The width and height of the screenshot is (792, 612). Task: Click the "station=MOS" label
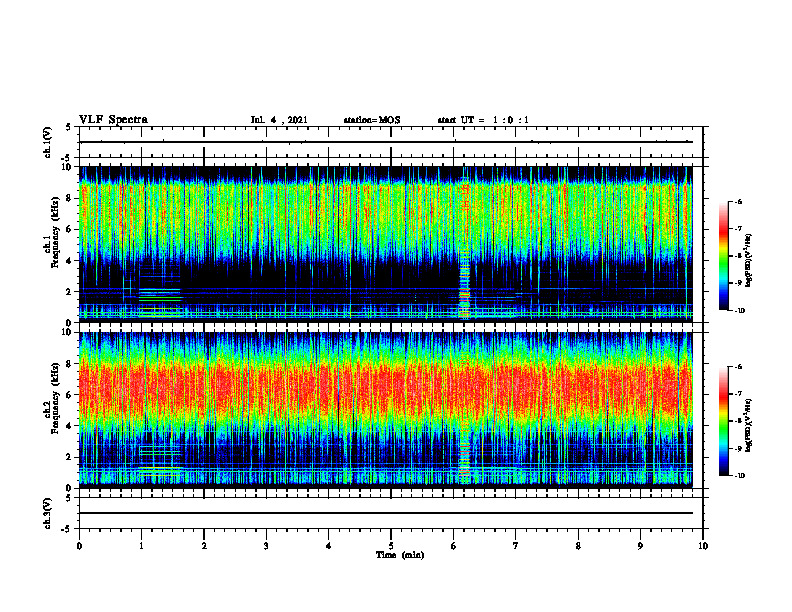(x=372, y=120)
